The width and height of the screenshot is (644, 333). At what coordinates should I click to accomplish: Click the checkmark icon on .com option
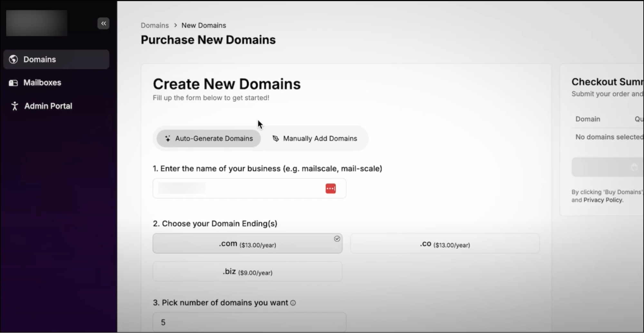(337, 239)
